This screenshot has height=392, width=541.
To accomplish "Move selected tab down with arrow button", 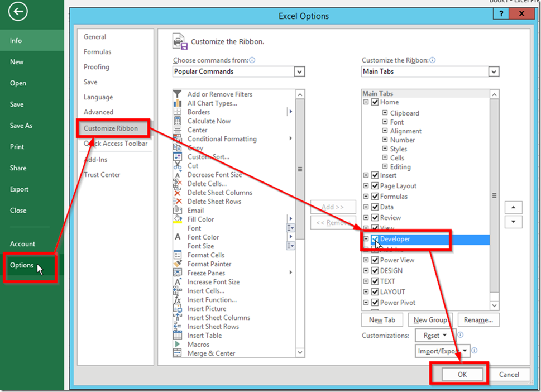I will point(514,222).
